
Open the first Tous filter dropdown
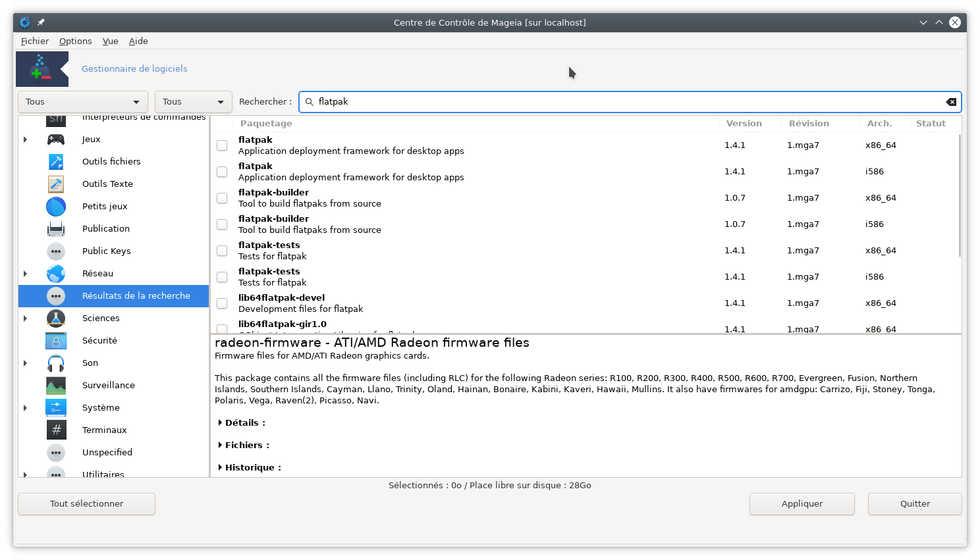tap(83, 102)
